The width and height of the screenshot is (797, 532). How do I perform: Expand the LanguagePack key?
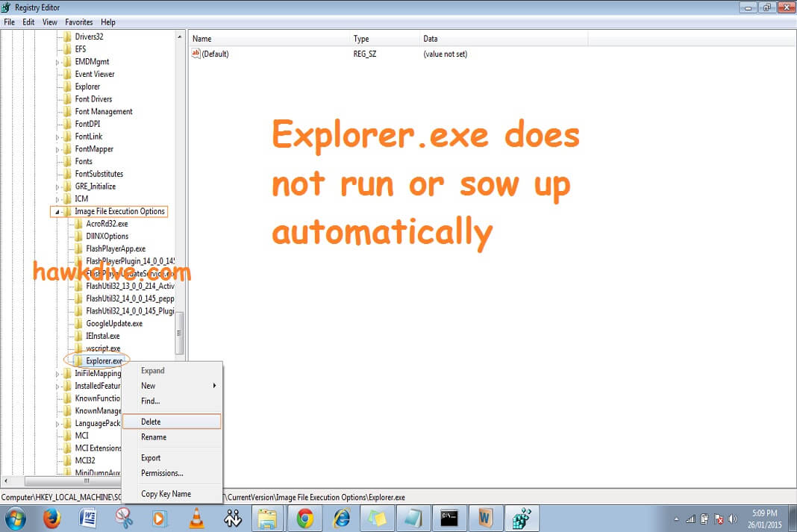point(57,424)
